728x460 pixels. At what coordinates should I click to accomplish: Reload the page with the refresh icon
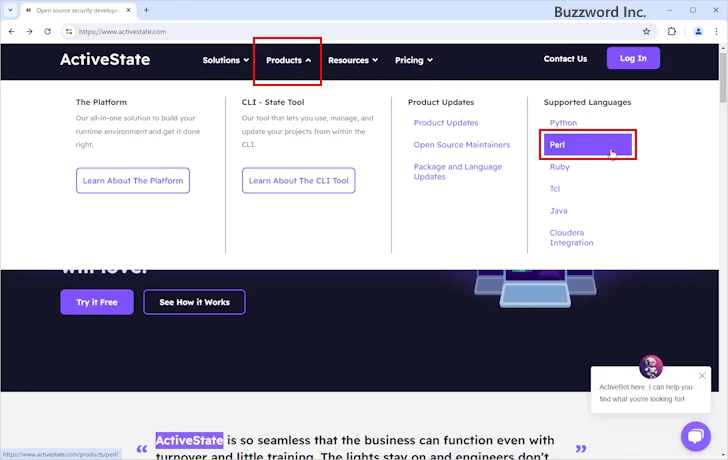point(47,32)
